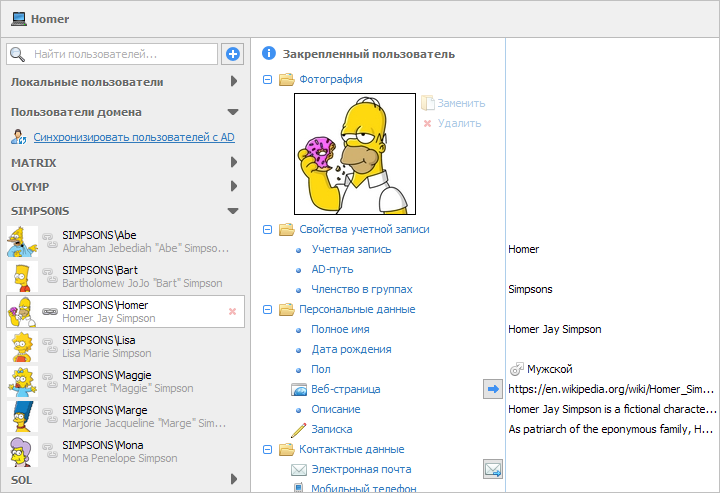Viewport: 720px width, 493px height.
Task: Click the wikipedia Homer_Sim URL value
Action: 611,389
